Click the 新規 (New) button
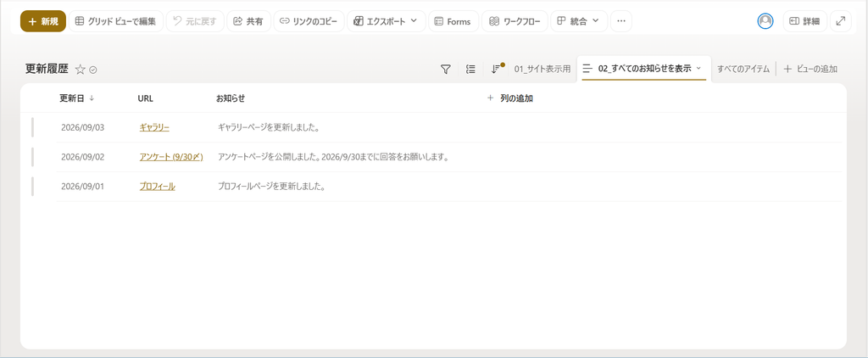 (x=43, y=21)
